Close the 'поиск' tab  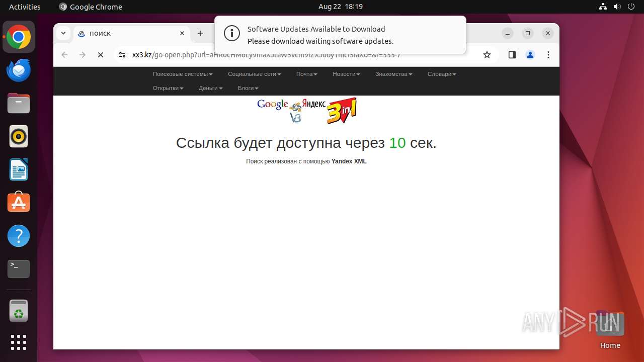point(182,33)
